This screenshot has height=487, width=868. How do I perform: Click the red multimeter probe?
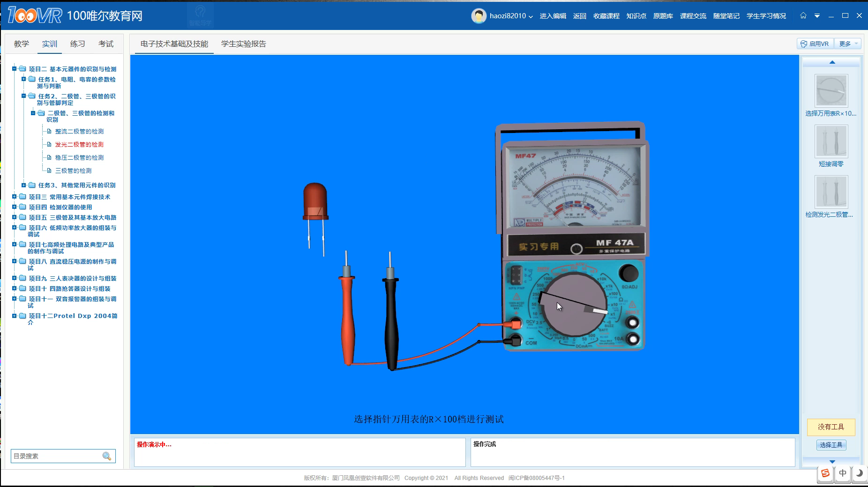(347, 318)
